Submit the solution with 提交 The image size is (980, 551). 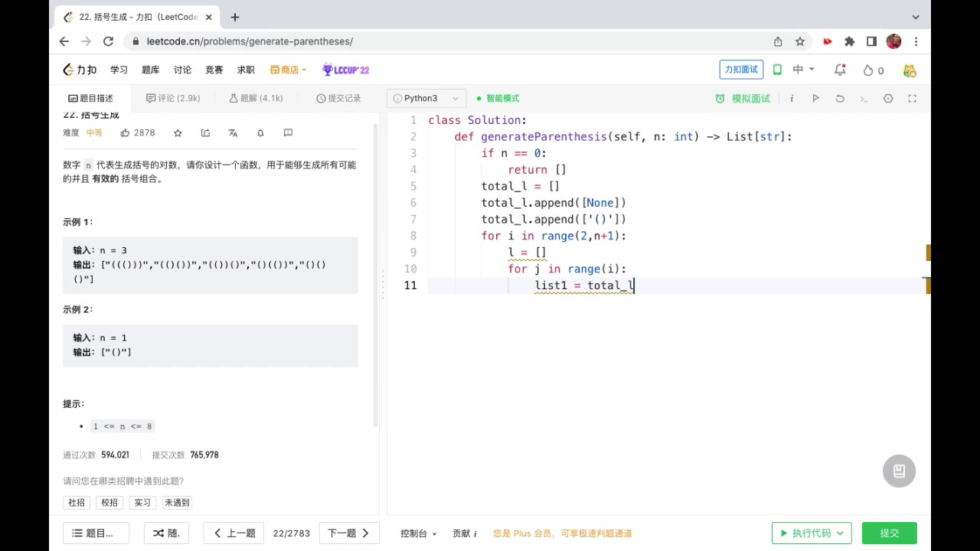889,533
